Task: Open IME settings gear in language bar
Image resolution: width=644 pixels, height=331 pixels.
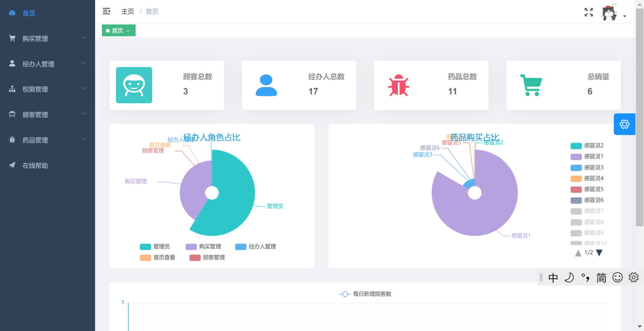Action: coord(634,277)
